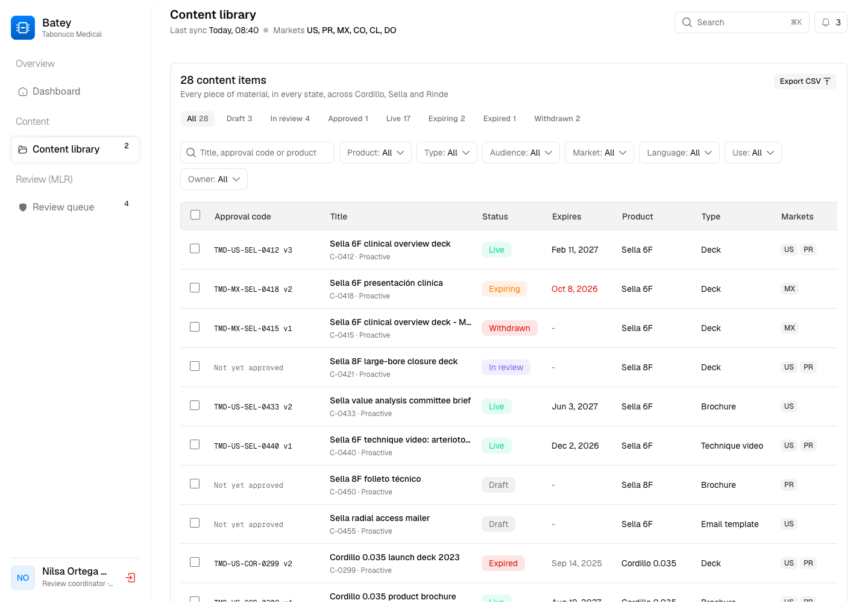
Task: Open the Dashboard home icon
Action: (x=23, y=92)
